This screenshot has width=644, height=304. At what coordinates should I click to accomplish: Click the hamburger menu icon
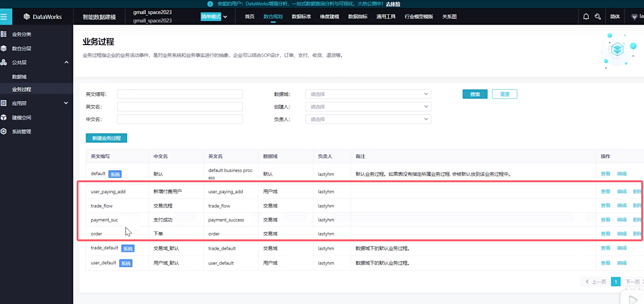coord(4,17)
